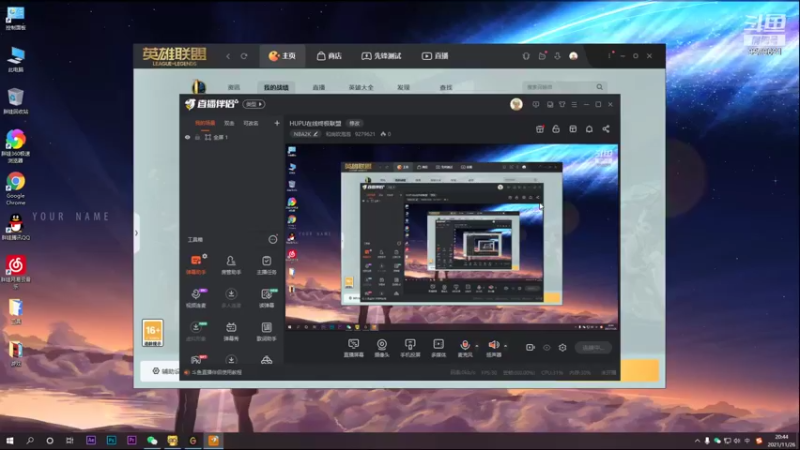Expand the toolbox more circle button

[273, 239]
